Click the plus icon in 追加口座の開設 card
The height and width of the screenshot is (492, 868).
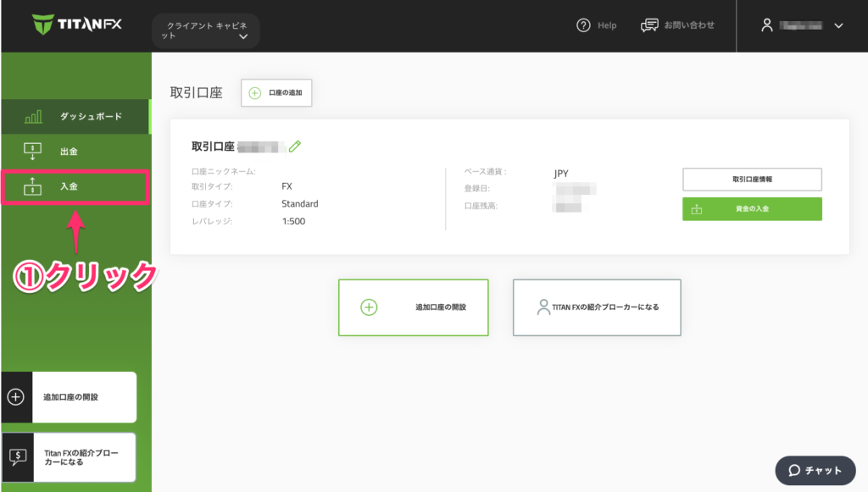[369, 307]
